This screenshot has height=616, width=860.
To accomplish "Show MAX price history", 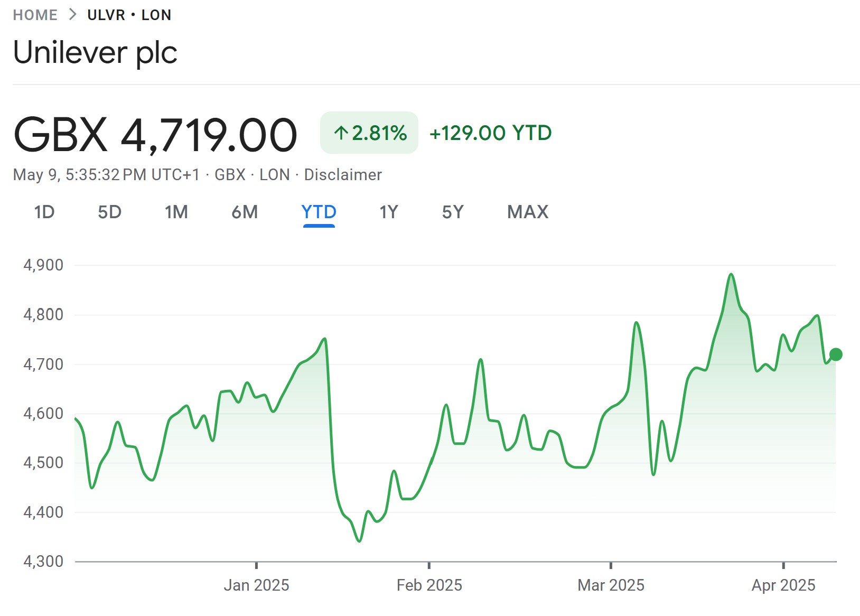I will [x=528, y=212].
